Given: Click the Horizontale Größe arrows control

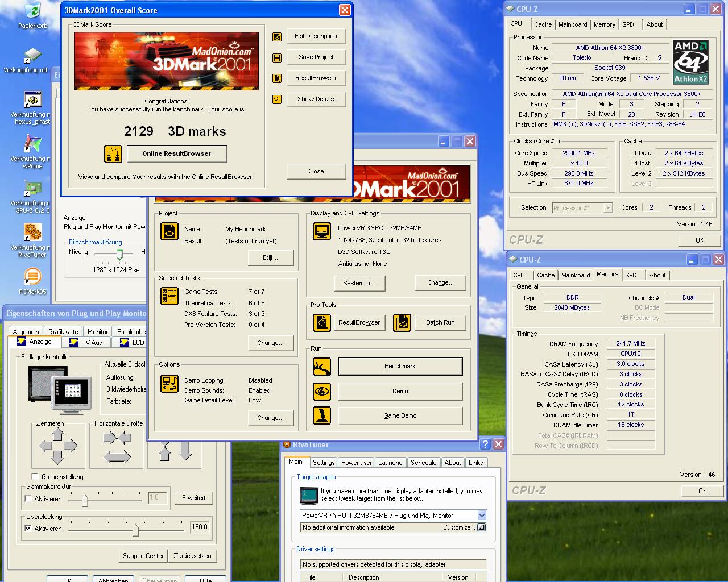Looking at the screenshot, I should 117,446.
